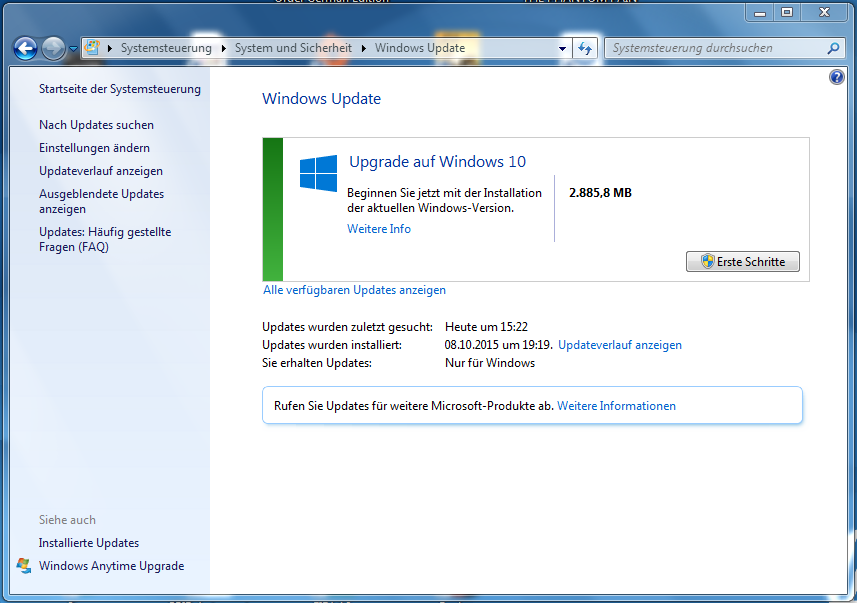Click the 2.885,8 MB download size

(600, 193)
